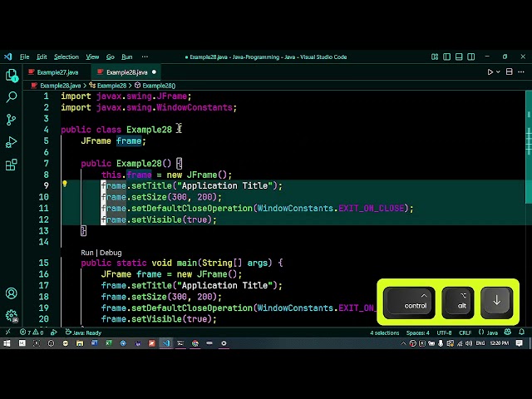Screen dimensions: 532x399
Task: Open the View menu
Action: tap(92, 57)
